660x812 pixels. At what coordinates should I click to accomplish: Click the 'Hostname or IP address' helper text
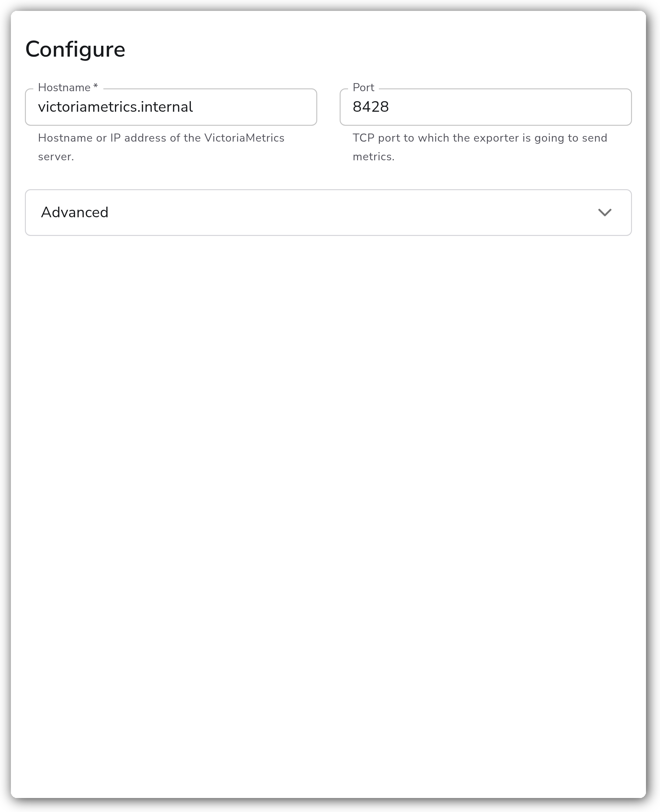tap(161, 147)
